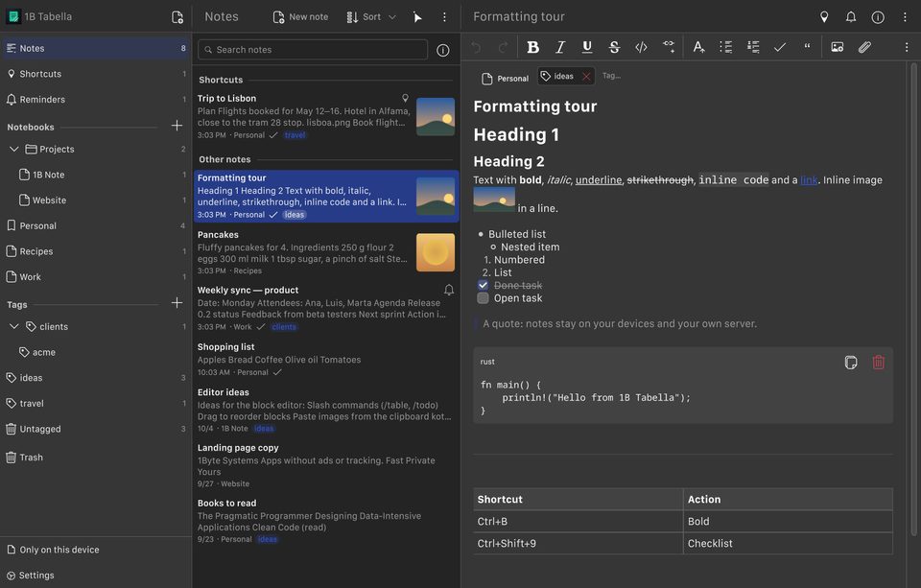The width and height of the screenshot is (921, 588).
Task: Click the Search notes field
Action: [x=313, y=50]
